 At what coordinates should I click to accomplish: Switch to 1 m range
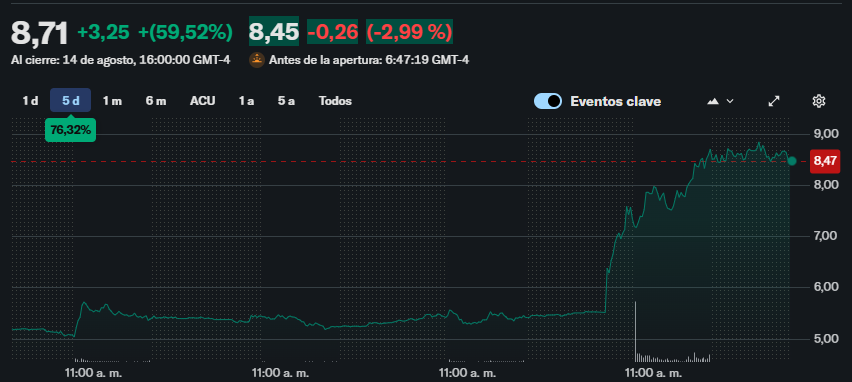coord(112,101)
